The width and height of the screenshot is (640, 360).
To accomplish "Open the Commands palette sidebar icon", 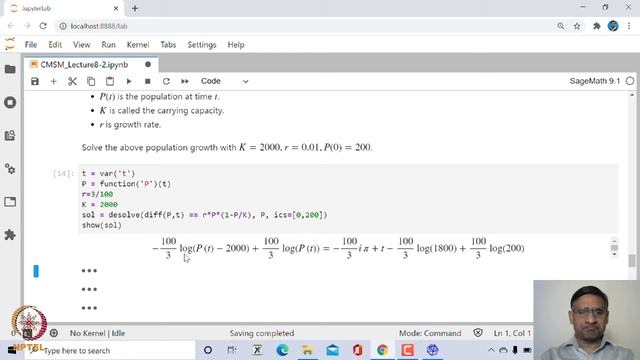I will (10, 135).
